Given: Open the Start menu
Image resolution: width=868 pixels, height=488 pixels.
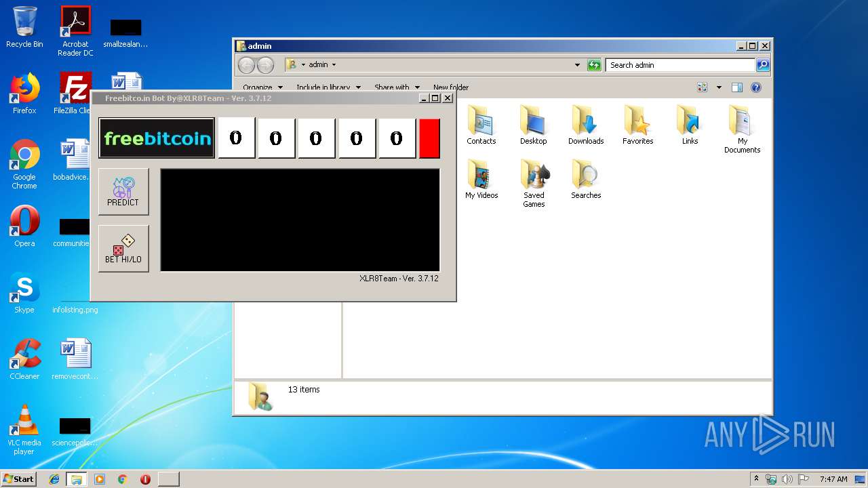Looking at the screenshot, I should pos(18,479).
